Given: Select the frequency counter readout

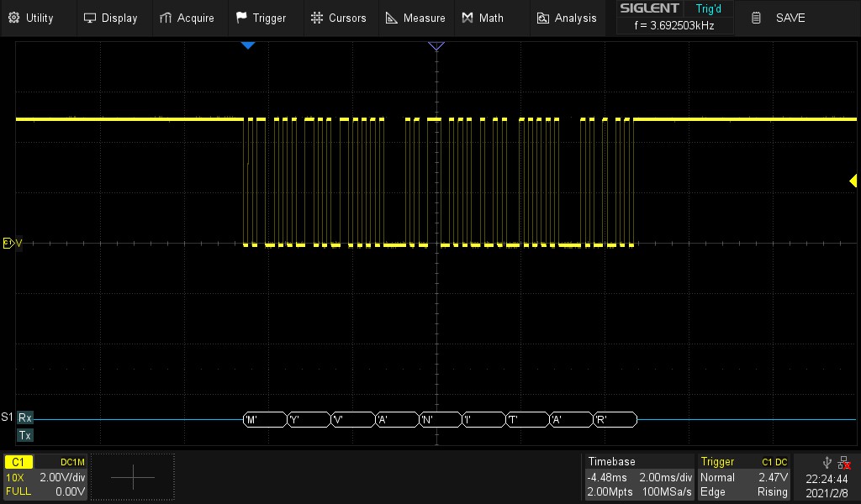Looking at the screenshot, I should click(673, 26).
